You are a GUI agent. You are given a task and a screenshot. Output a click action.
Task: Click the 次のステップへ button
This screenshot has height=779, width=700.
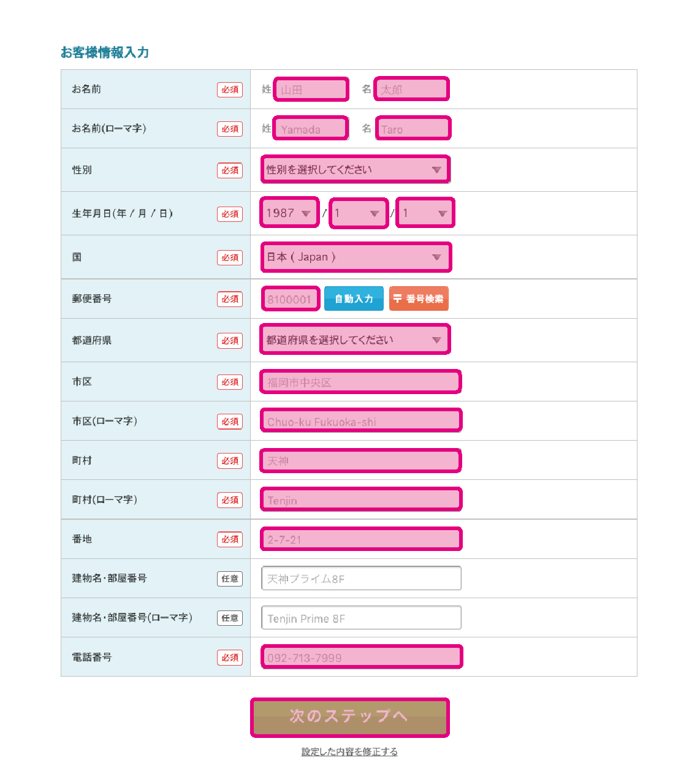coord(350,717)
